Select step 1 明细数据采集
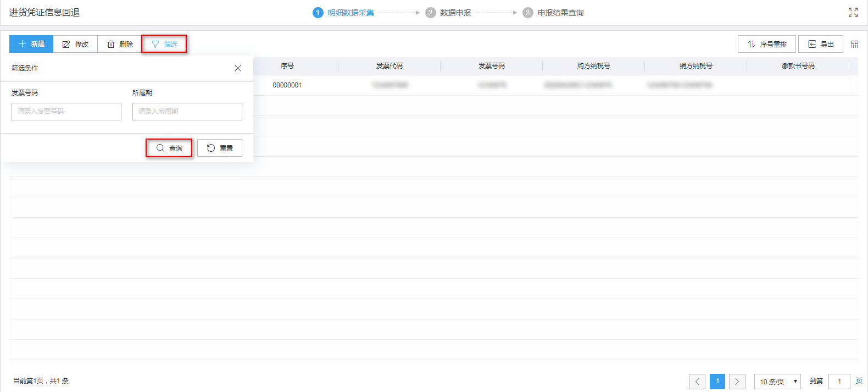This screenshot has height=392, width=868. [343, 13]
